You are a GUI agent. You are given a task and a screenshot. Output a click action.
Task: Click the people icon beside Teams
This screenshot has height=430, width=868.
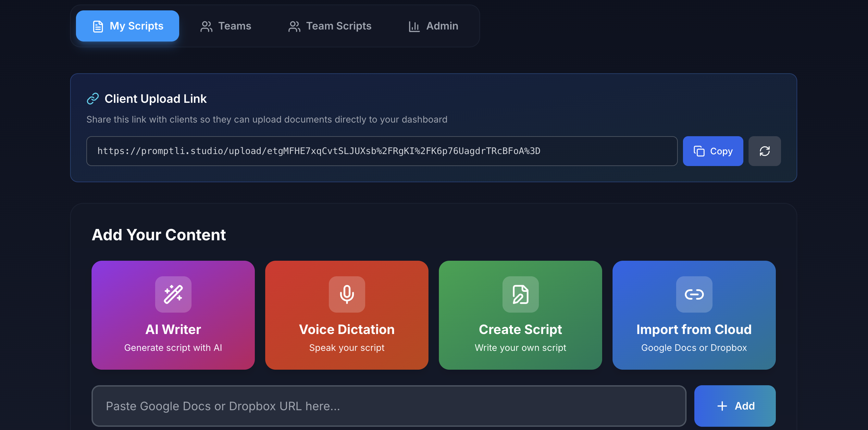coord(206,26)
